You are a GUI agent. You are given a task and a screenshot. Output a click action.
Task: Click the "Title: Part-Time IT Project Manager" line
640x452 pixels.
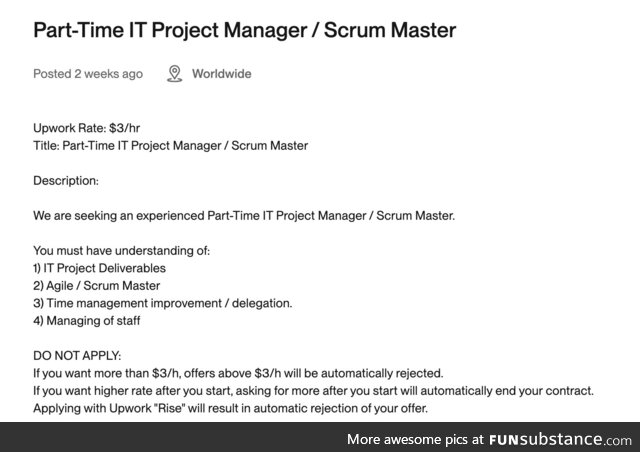[171, 146]
